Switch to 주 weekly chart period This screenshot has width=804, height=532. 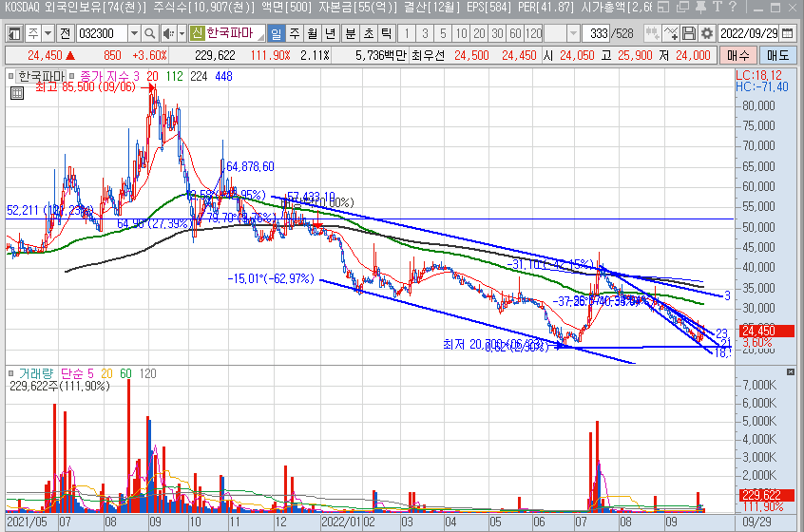(x=295, y=34)
